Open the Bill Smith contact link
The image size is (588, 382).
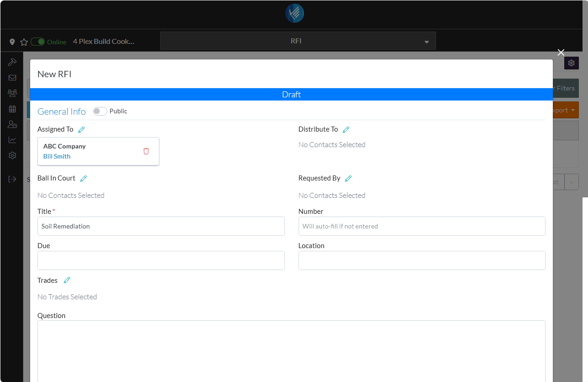(x=57, y=156)
